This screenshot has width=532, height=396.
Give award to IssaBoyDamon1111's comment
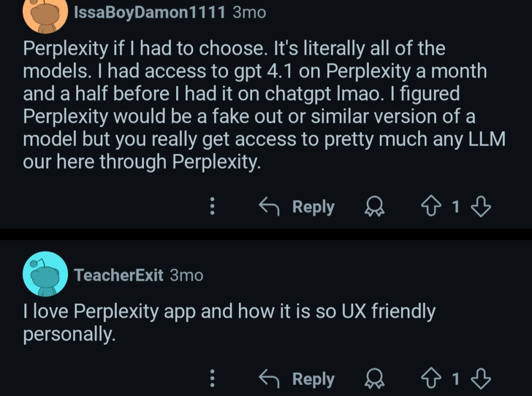pyautogui.click(x=374, y=207)
